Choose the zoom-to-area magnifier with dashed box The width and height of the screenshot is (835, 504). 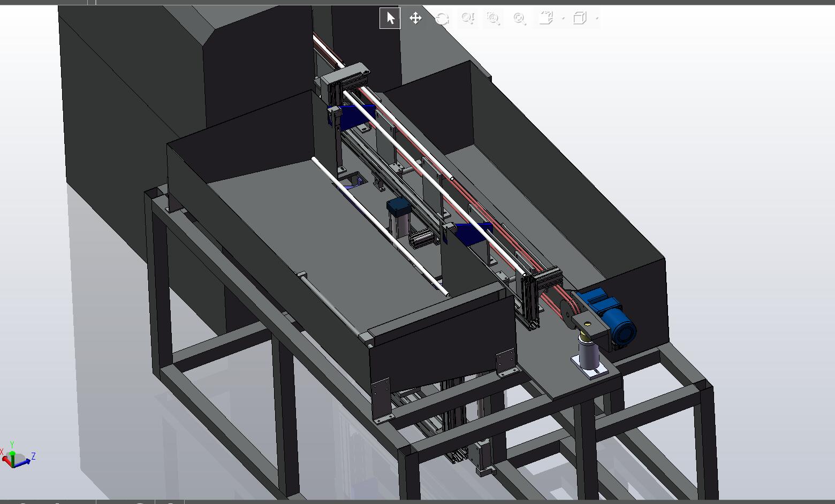(493, 19)
